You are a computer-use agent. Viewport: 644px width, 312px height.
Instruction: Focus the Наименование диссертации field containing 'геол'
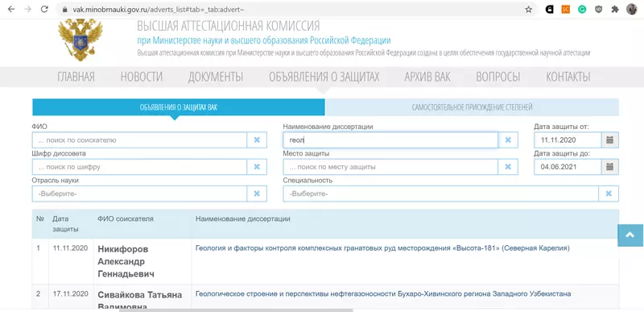click(390, 140)
